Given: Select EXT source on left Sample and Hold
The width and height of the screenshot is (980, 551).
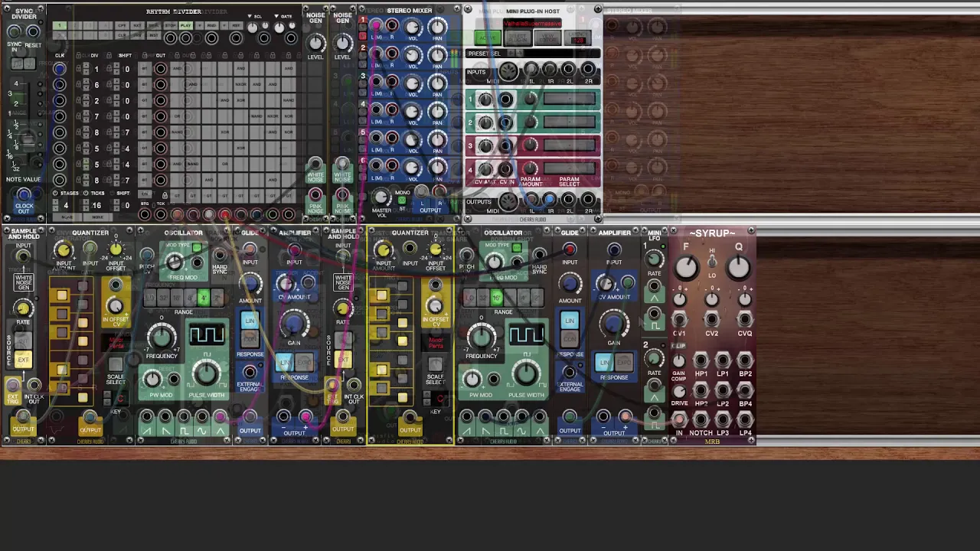Looking at the screenshot, I should tap(23, 360).
